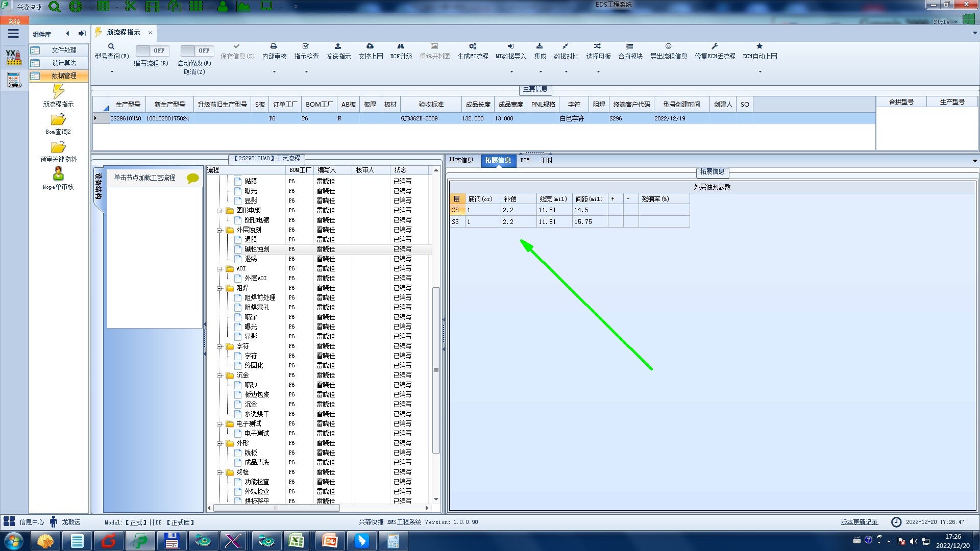This screenshot has height=551, width=980.
Task: Open Excel from the Windows taskbar
Action: click(297, 541)
